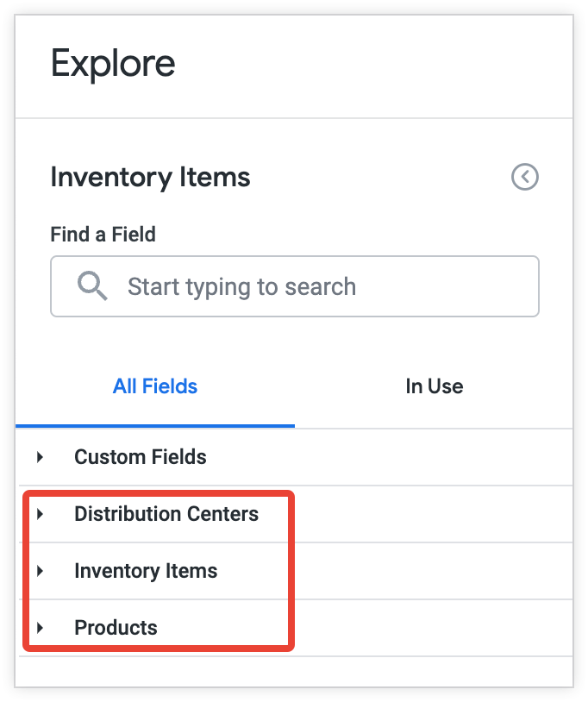
Task: Select the Distribution Centers row
Action: tap(167, 514)
